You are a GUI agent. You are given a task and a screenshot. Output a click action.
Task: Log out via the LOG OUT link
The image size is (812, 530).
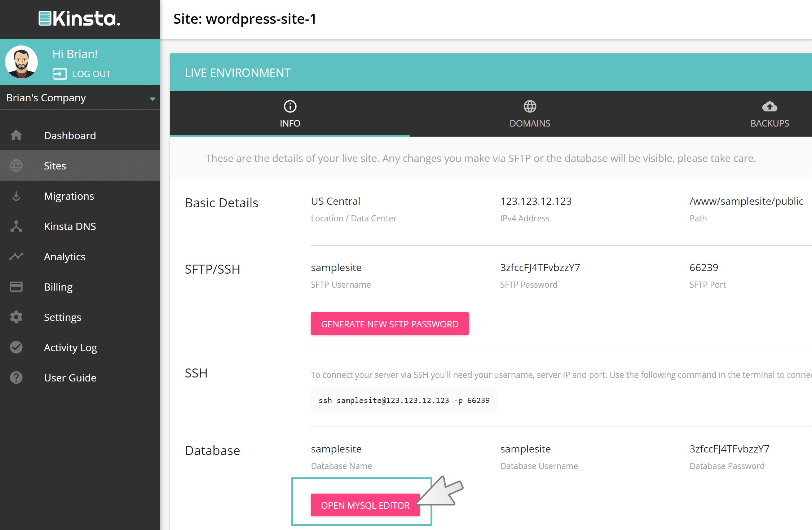click(92, 74)
